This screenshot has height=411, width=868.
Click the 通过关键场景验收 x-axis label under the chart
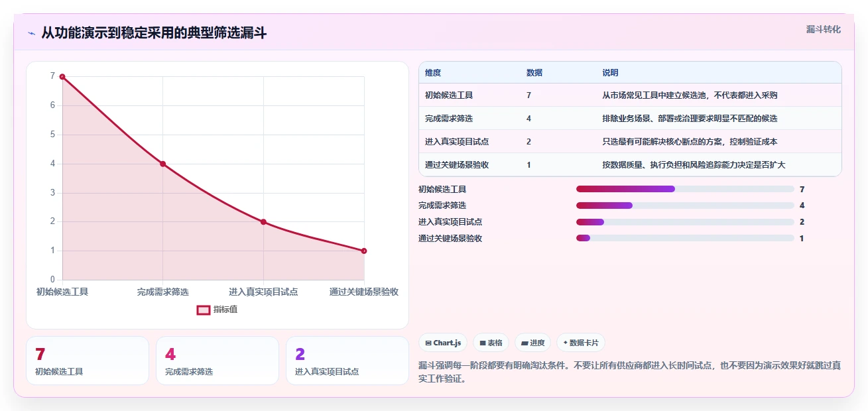[x=364, y=292]
